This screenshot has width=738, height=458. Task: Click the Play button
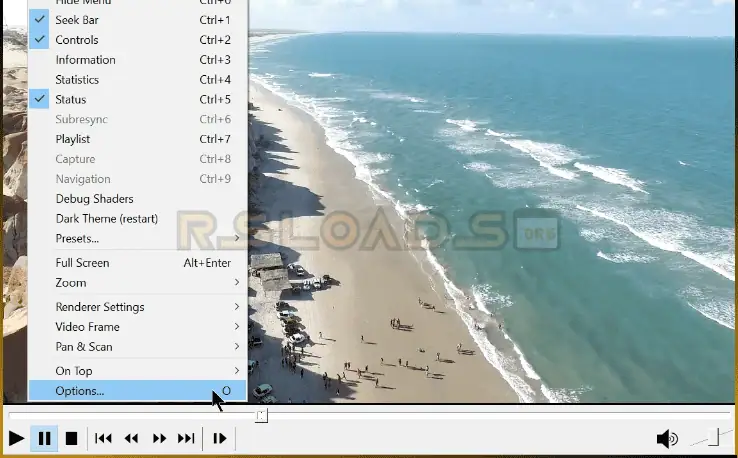click(x=16, y=438)
